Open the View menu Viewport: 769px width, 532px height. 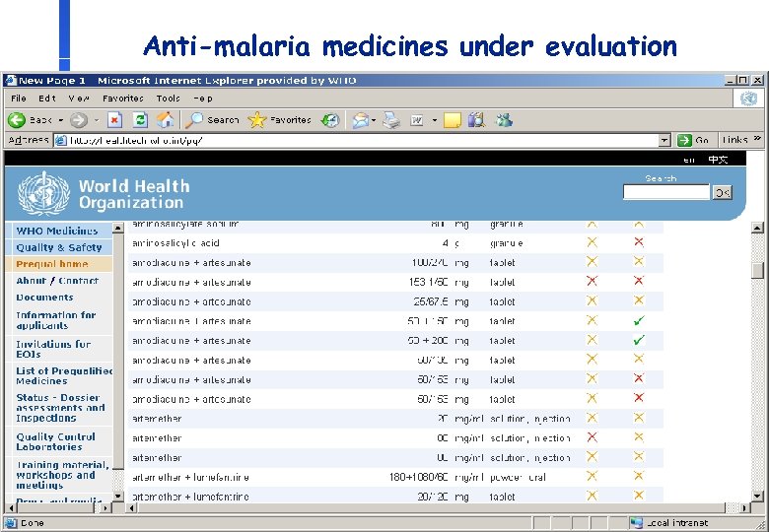point(79,99)
